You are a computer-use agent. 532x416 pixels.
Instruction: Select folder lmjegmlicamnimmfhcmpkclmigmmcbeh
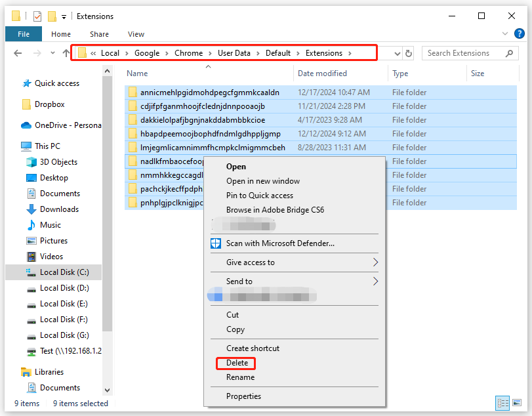click(x=321, y=148)
